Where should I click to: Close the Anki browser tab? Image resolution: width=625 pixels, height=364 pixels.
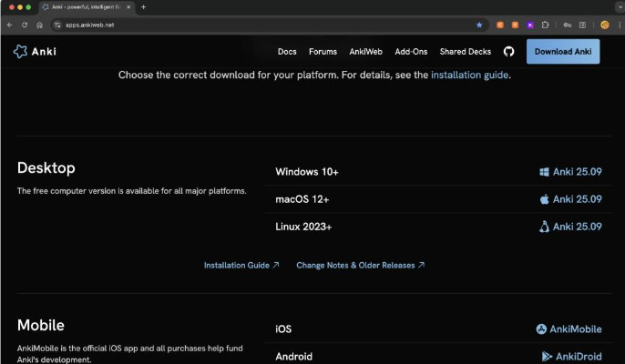point(128,6)
